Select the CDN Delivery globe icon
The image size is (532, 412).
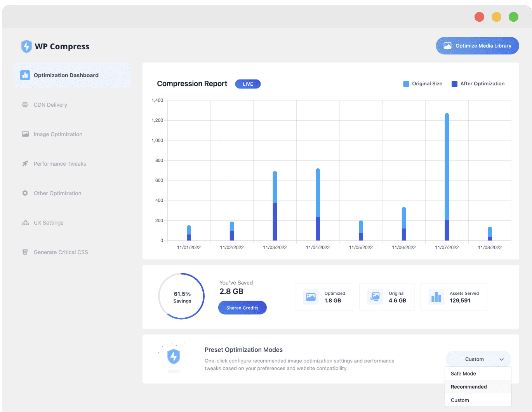tap(25, 105)
